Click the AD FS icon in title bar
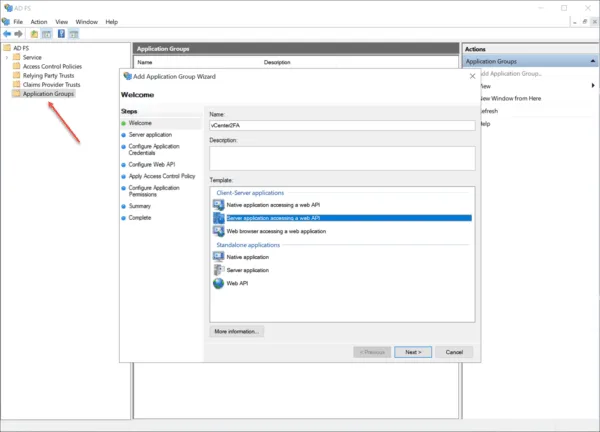 pos(8,8)
